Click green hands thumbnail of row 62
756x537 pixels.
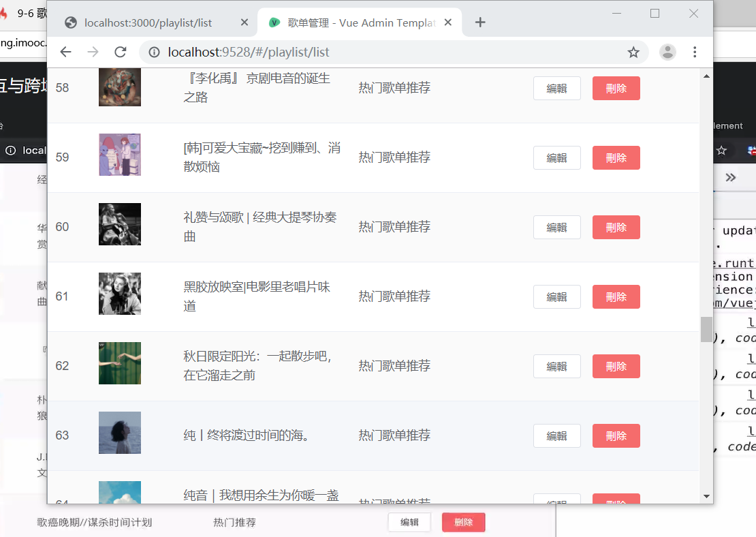coord(120,363)
